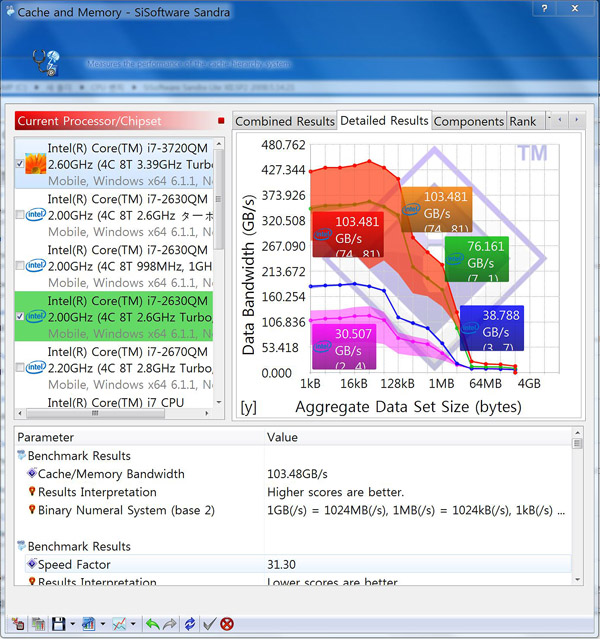This screenshot has width=600, height=639.
Task: Click the grey checkmark OK icon
Action: [209, 624]
